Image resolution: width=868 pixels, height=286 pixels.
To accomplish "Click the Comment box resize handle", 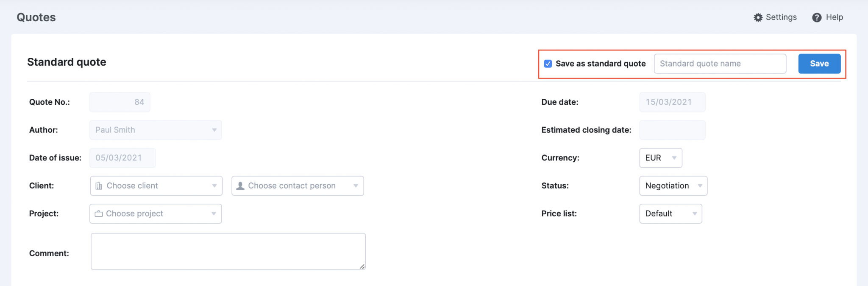I will (362, 267).
